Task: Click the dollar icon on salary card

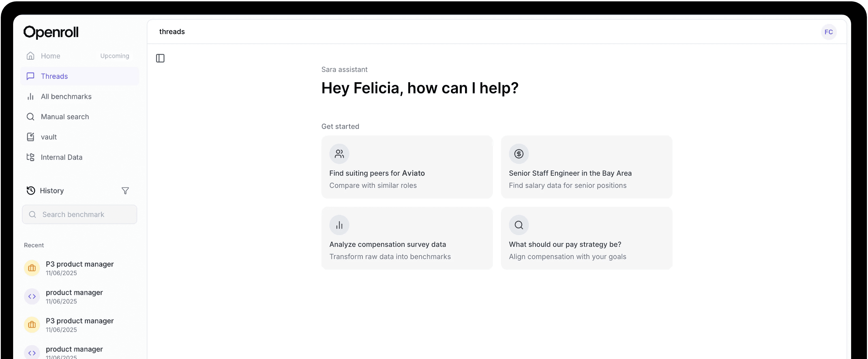Action: 518,154
